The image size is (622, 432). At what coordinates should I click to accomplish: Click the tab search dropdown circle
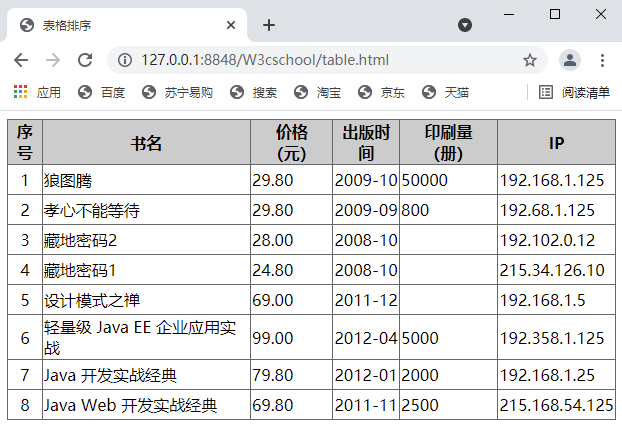click(x=465, y=25)
